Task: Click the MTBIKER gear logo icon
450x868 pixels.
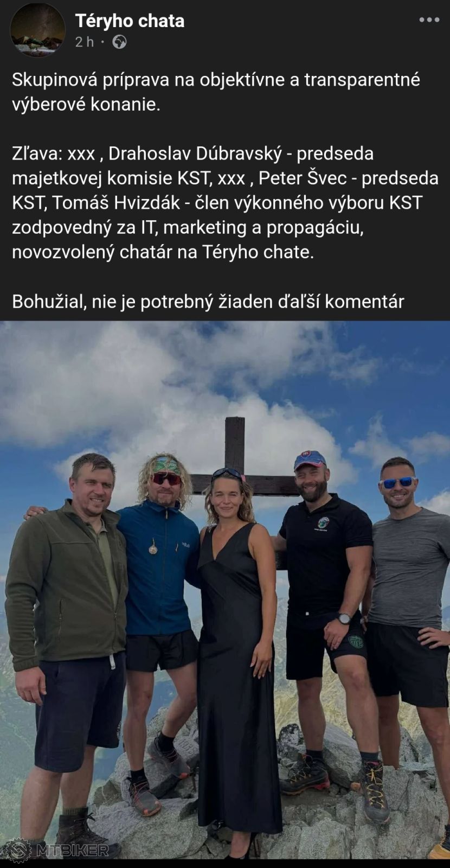Action: (18, 850)
